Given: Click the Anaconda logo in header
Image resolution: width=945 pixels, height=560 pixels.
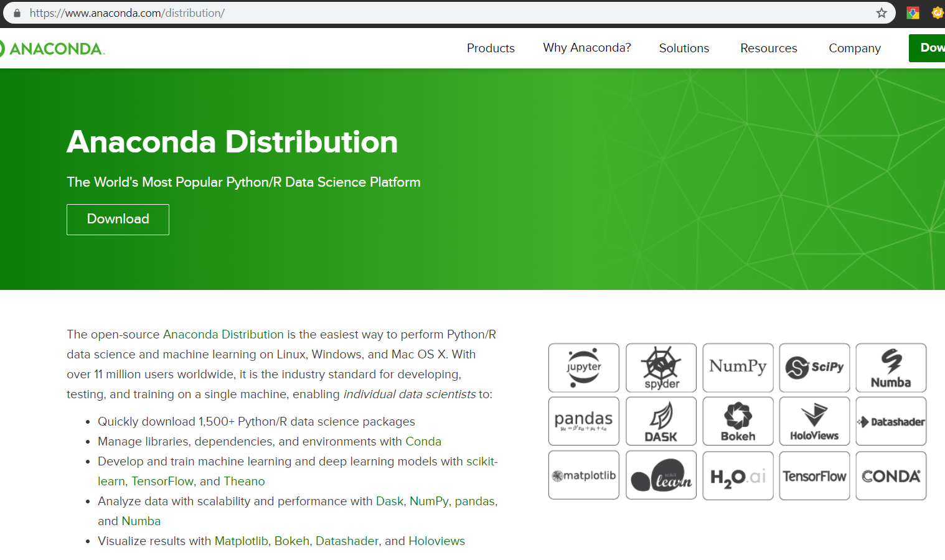Looking at the screenshot, I should point(52,49).
